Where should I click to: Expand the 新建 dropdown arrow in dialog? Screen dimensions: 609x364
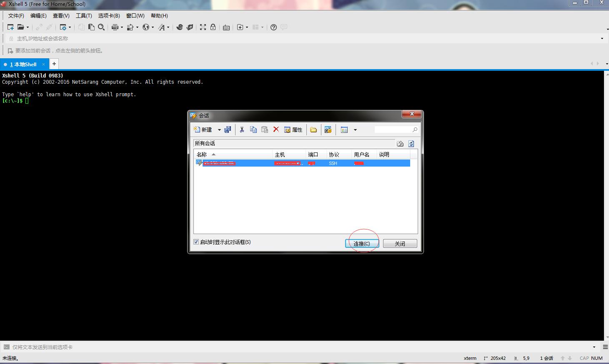point(219,130)
